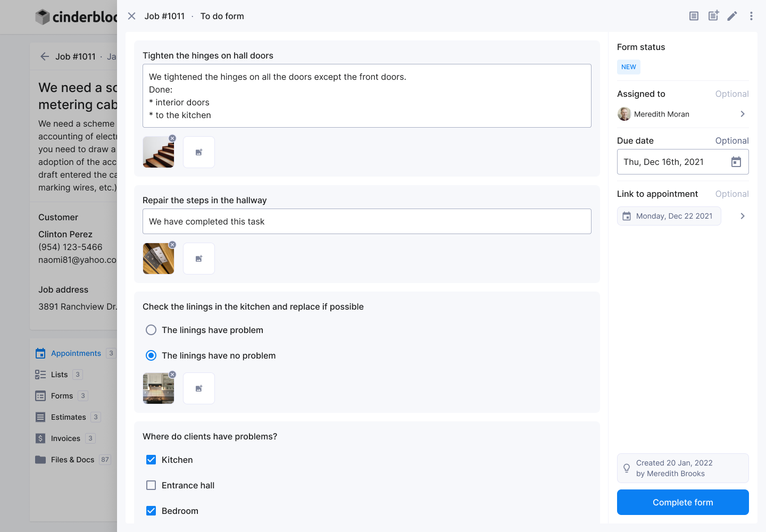
Task: Expand the Meredith Moran assignee selector
Action: click(743, 114)
